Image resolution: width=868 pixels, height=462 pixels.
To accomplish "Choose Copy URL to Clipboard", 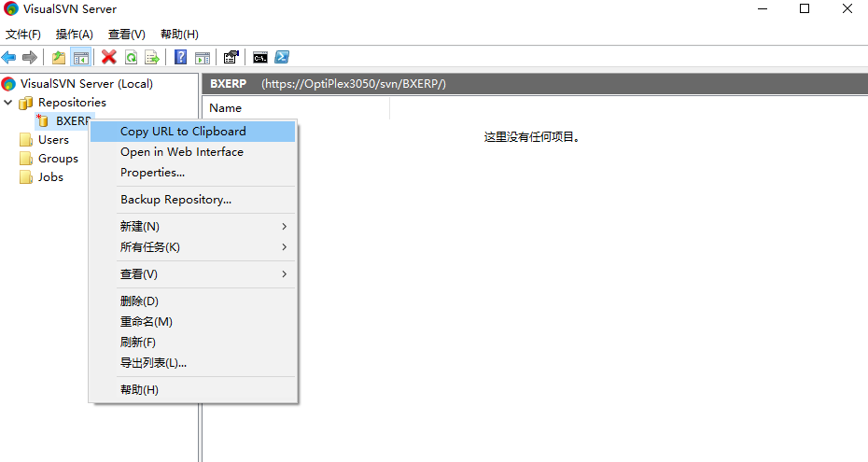I will pyautogui.click(x=192, y=131).
